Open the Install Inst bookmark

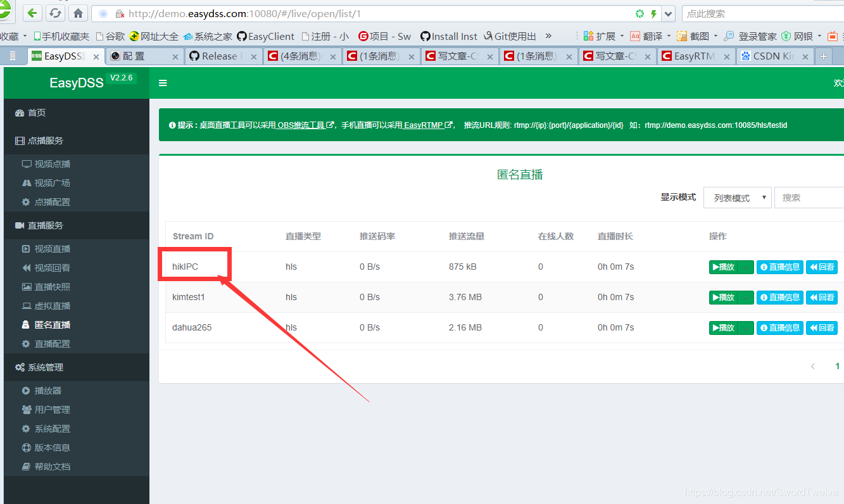(x=449, y=37)
